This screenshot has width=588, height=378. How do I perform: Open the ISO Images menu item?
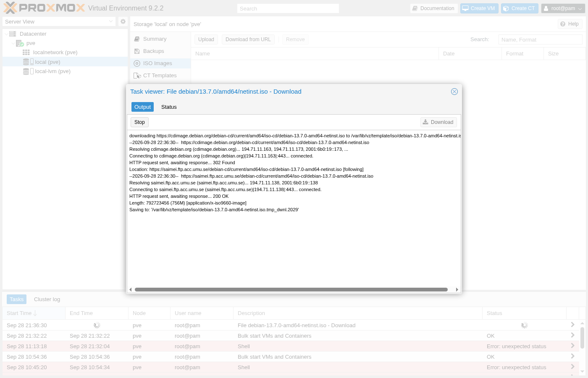[x=160, y=63]
